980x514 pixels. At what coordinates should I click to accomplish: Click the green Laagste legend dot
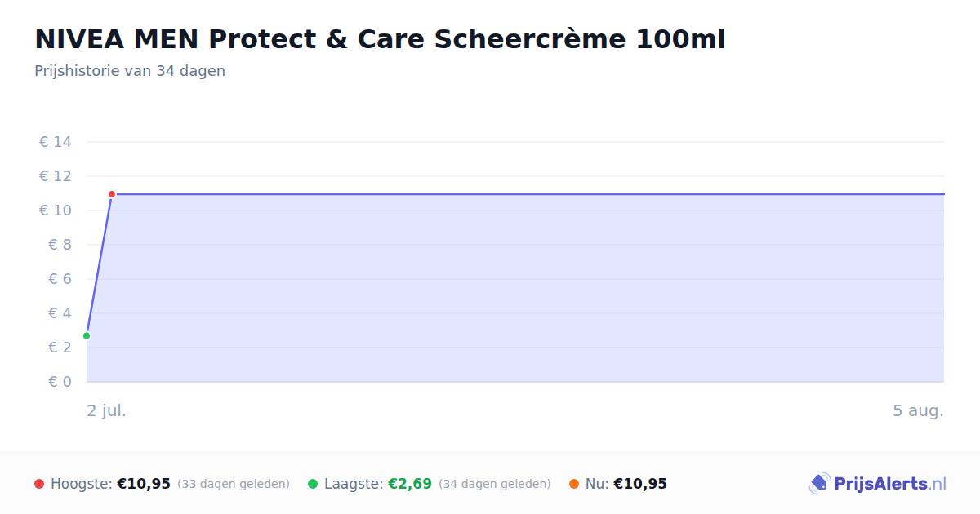313,484
